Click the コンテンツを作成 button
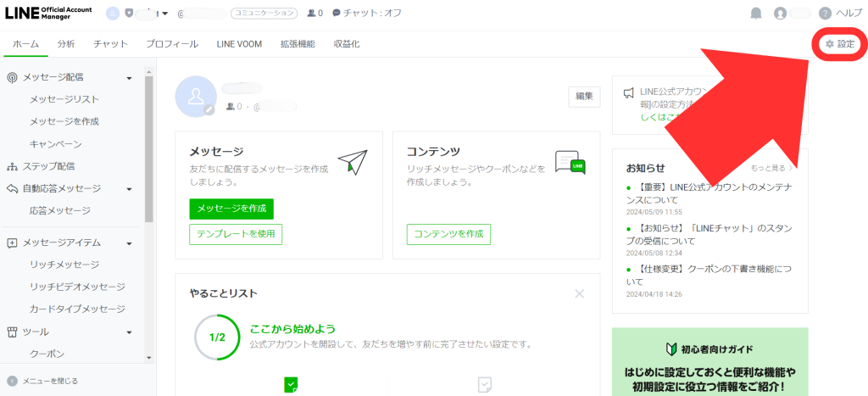This screenshot has height=396, width=868. click(448, 234)
